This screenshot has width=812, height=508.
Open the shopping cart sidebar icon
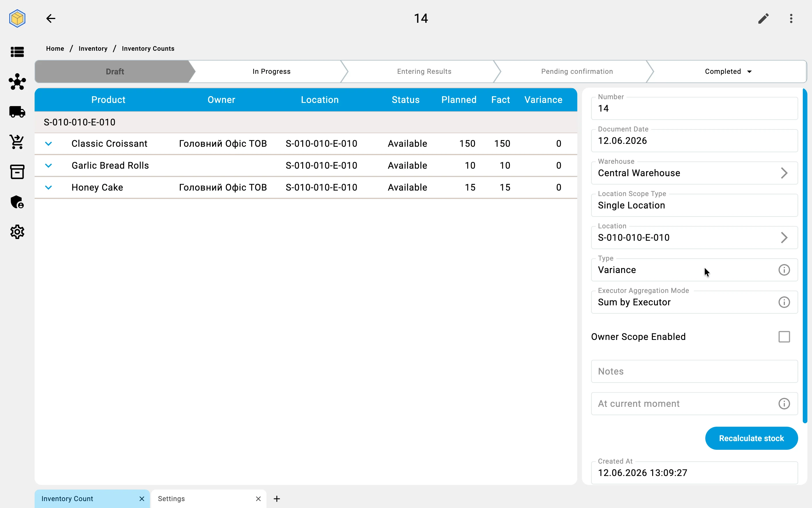(x=17, y=142)
